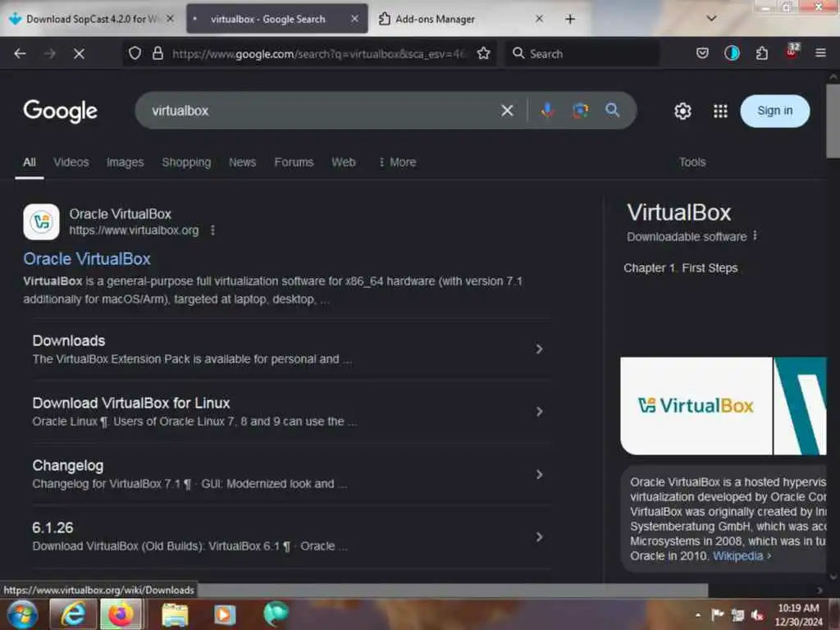Expand the Changelog sitelink chevron
840x630 pixels.
point(539,475)
